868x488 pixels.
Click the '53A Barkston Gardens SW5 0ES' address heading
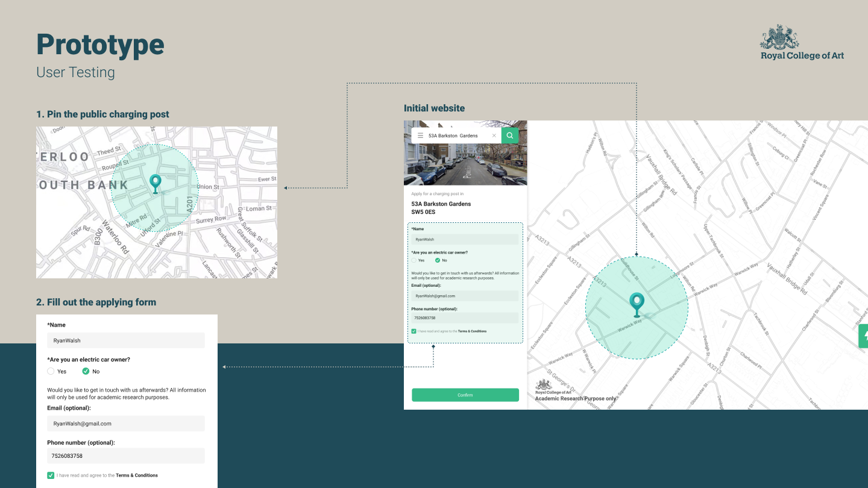click(x=441, y=208)
